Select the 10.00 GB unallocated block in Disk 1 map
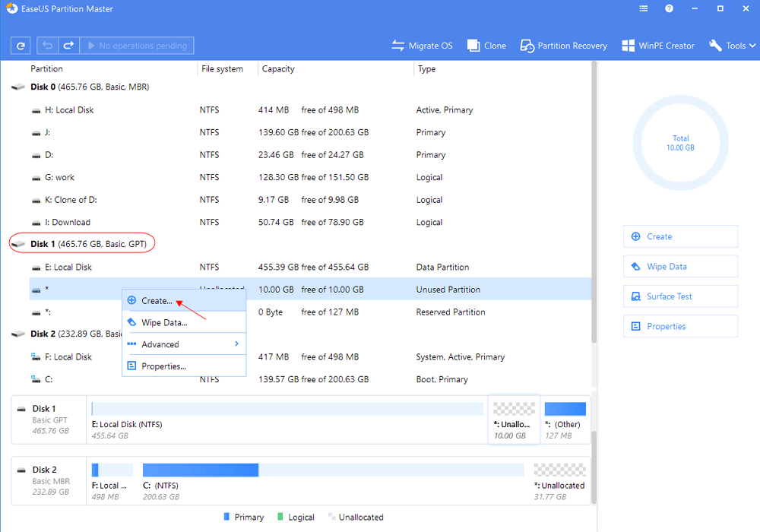The height and width of the screenshot is (532, 760). point(514,420)
